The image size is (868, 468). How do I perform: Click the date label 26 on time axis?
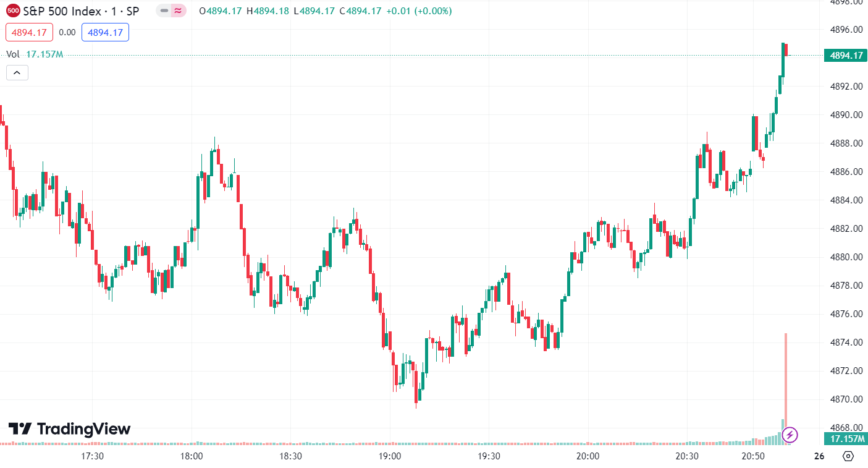(x=819, y=456)
